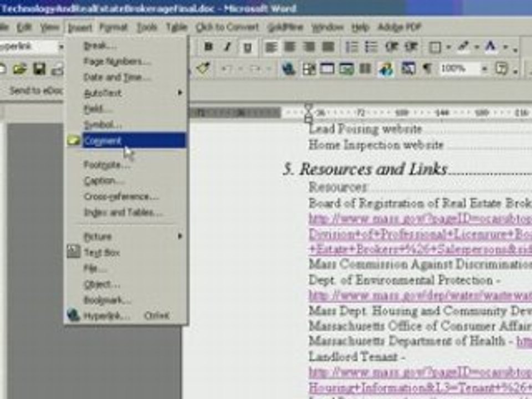The image size is (532, 399).
Task: Follow the Division+of+Professional+Licensure link line
Action: (421, 234)
